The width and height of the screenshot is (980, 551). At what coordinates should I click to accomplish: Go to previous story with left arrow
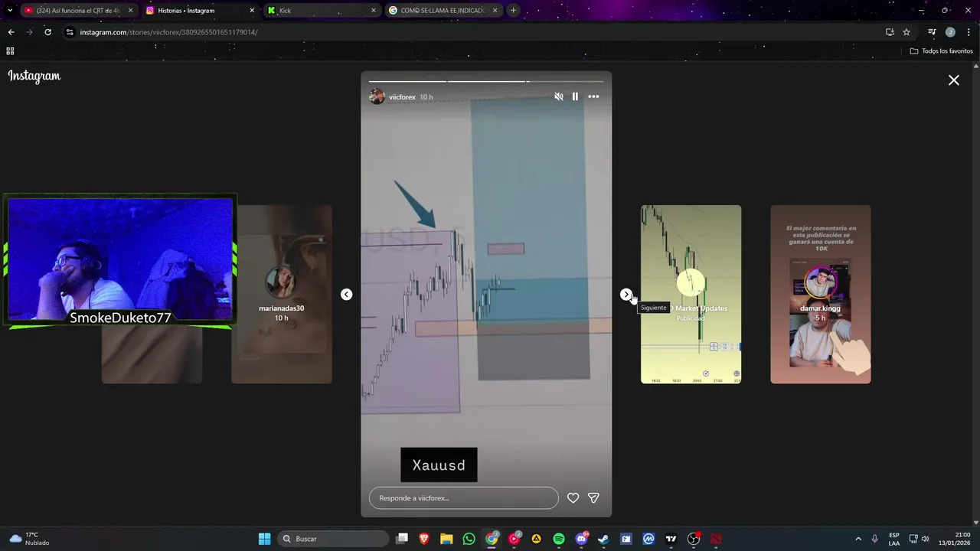(346, 295)
